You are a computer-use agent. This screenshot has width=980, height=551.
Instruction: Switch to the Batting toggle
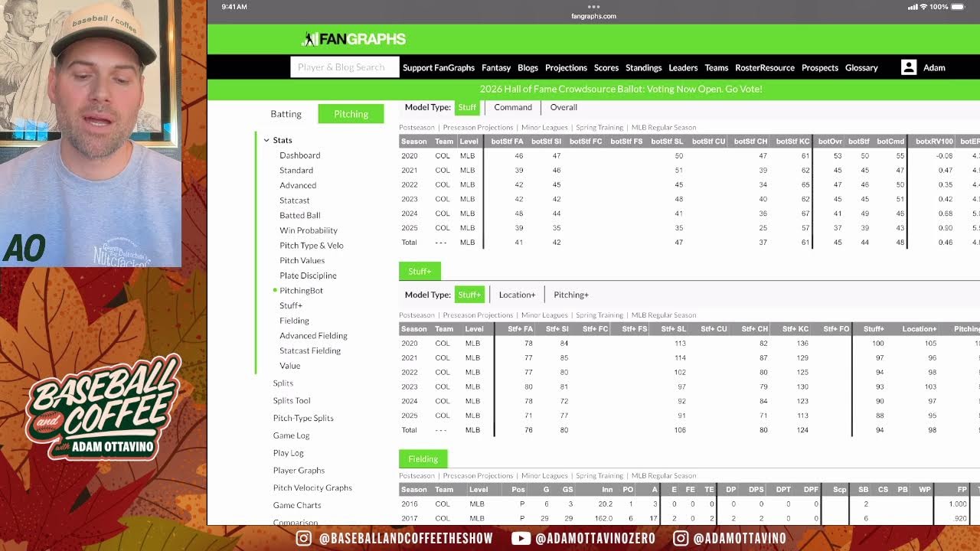coord(286,114)
